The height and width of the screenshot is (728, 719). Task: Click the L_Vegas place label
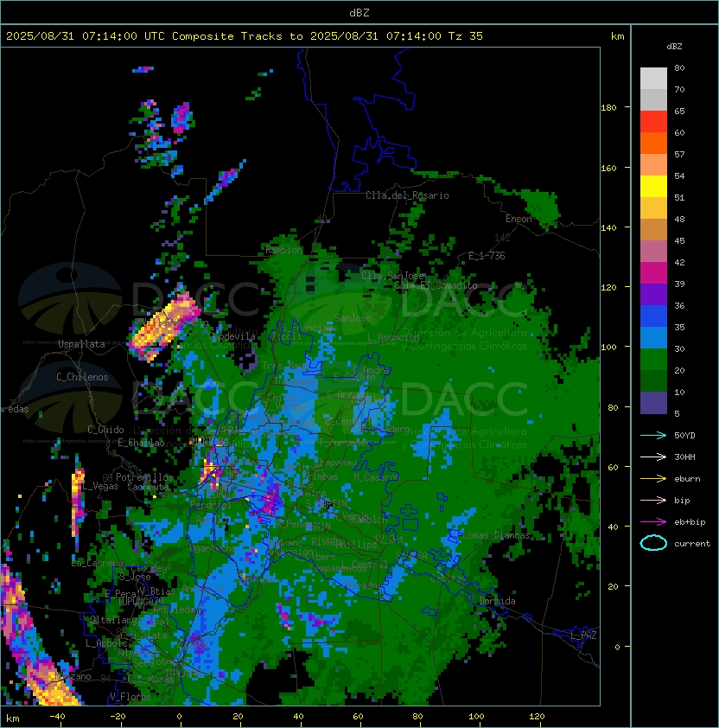100,486
